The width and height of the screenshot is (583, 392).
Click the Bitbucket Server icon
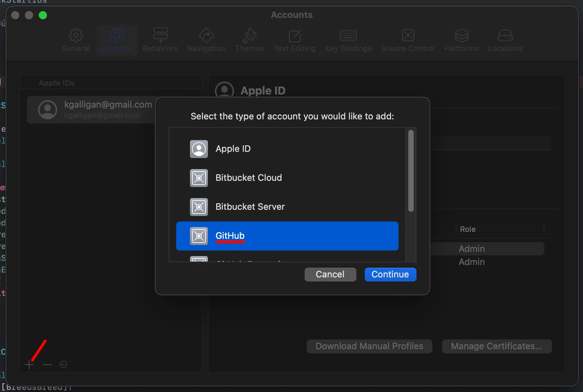[199, 207]
